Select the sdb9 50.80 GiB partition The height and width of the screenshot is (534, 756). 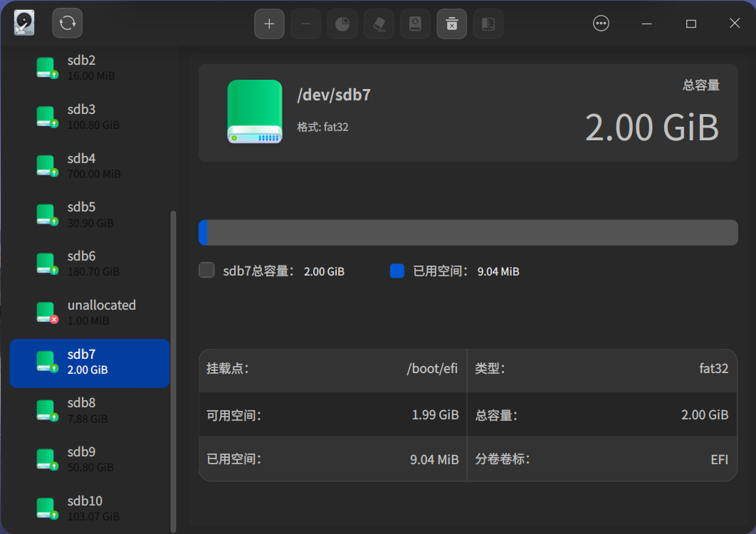click(x=90, y=459)
